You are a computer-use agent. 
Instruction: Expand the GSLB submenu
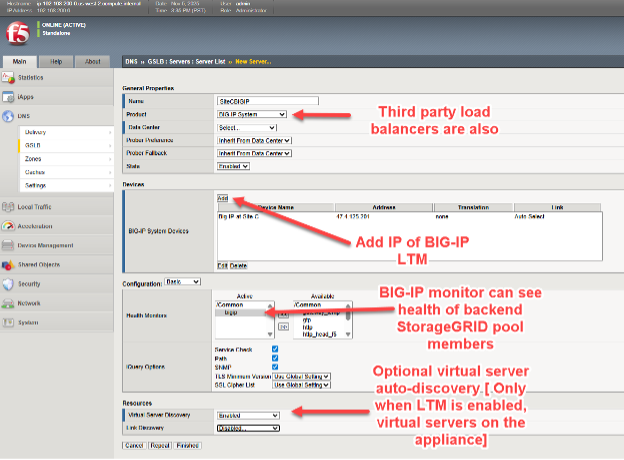[x=66, y=146]
